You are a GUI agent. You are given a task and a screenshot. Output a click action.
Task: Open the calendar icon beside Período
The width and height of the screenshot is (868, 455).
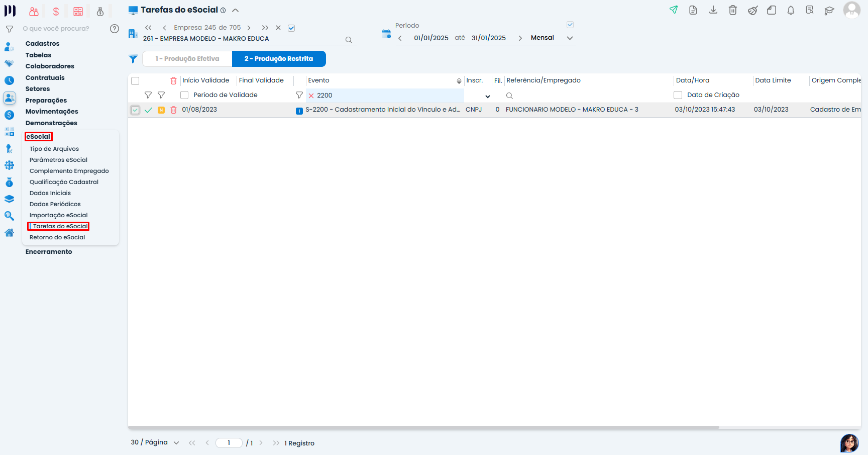[386, 34]
